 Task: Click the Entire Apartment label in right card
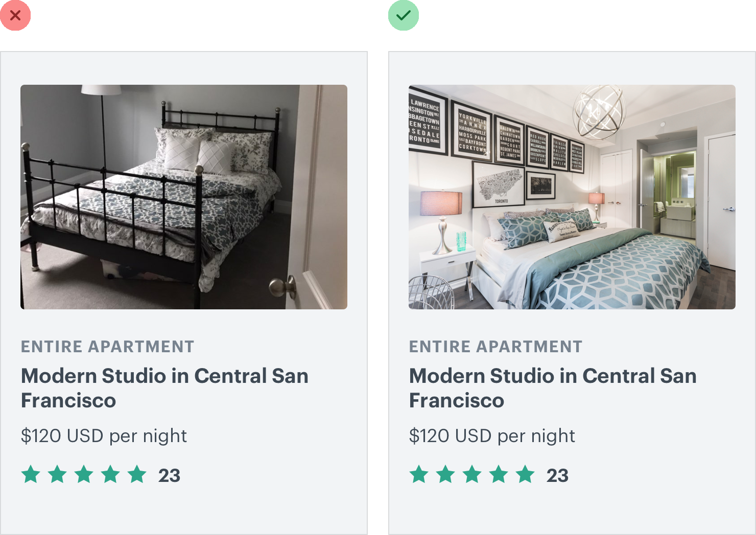(496, 347)
